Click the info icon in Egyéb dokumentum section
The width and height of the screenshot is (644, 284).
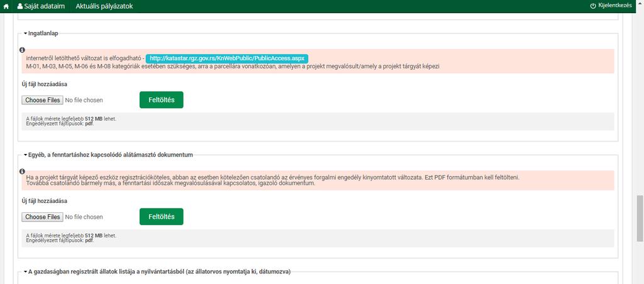(22, 171)
